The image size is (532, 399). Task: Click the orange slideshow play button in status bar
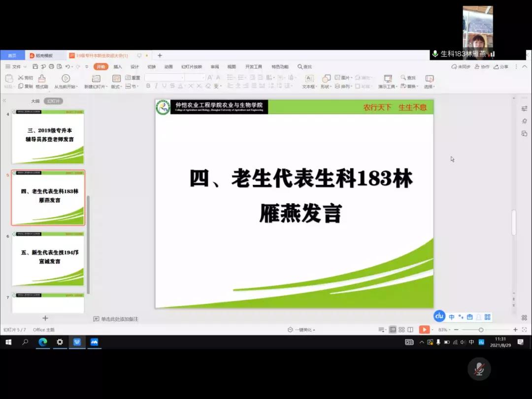coord(424,330)
